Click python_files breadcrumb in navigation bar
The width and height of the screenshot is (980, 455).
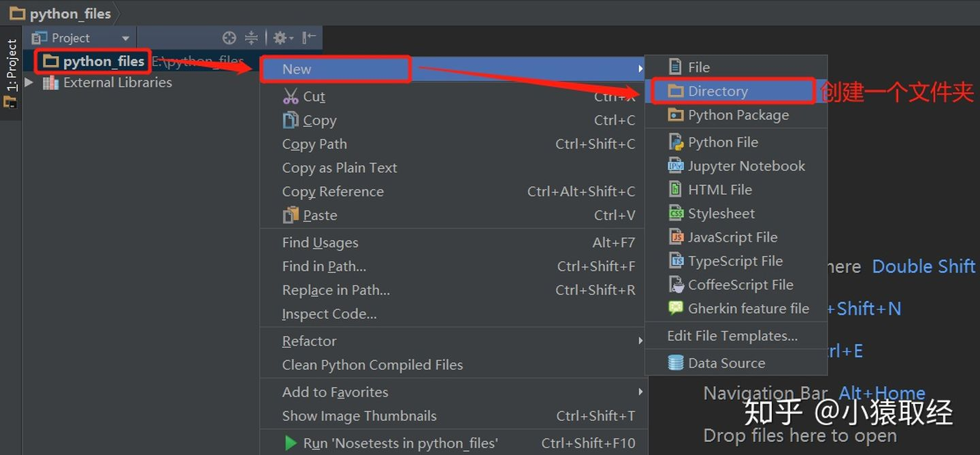[69, 14]
